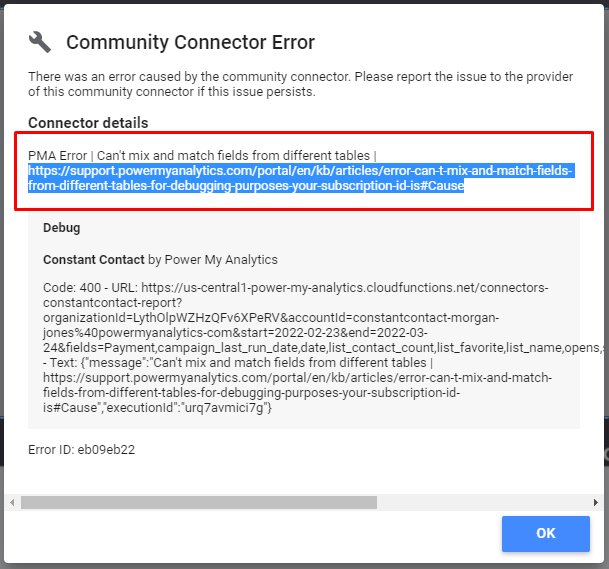Click the Error ID eb09eb22 text
Image resolution: width=609 pixels, height=569 pixels.
coord(81,450)
